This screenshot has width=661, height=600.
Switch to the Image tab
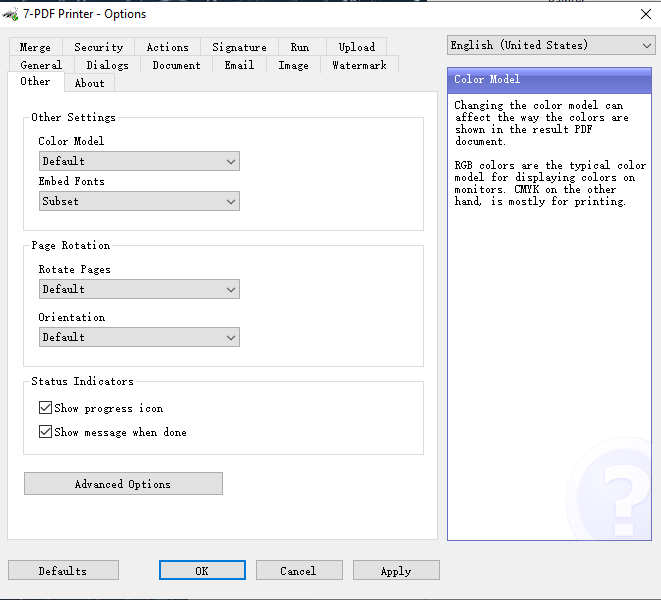293,65
